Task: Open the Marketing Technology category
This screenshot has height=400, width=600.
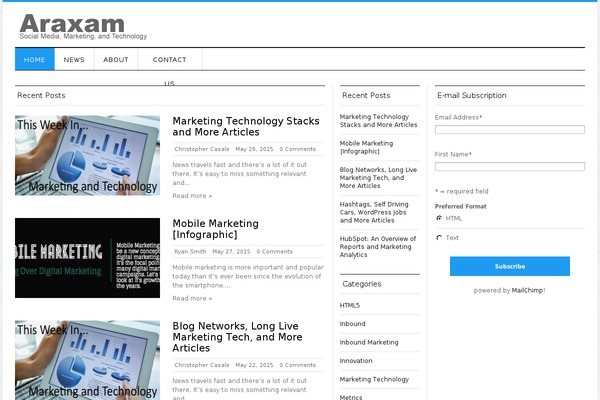Action: click(374, 379)
